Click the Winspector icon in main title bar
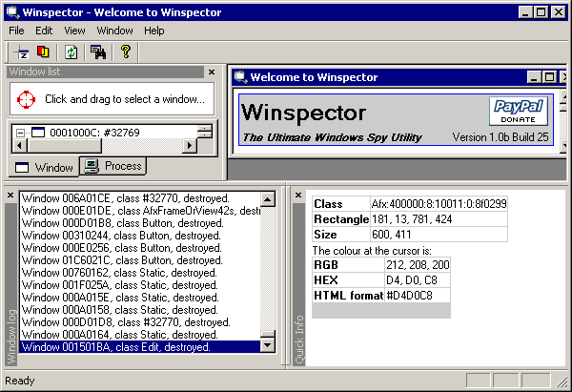 tap(13, 12)
